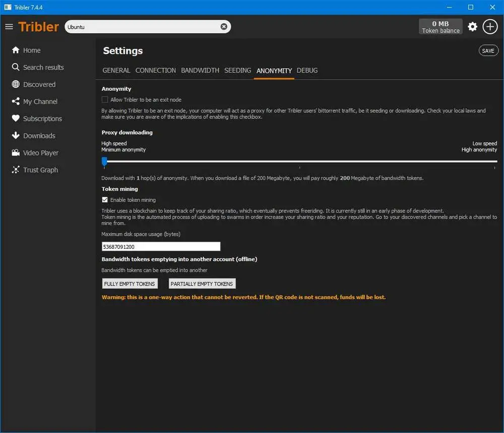Switch to the Connection tab
504x433 pixels.
156,70
